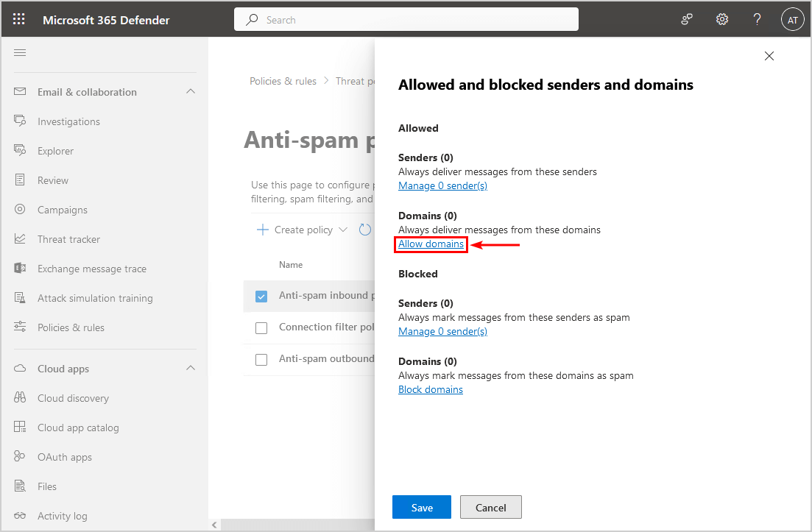Image resolution: width=812 pixels, height=532 pixels.
Task: Click the community feedback icon in header
Action: coord(687,20)
